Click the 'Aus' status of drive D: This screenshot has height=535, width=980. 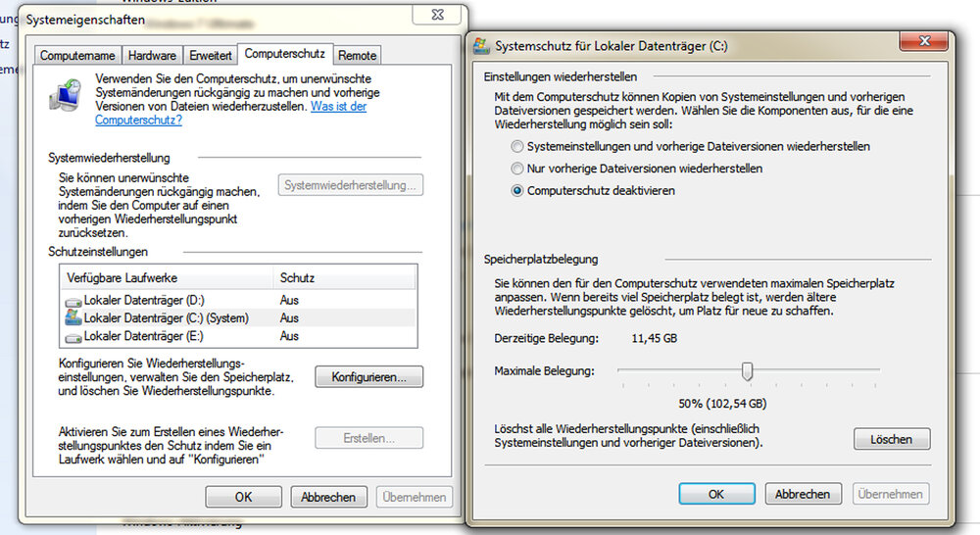point(289,300)
